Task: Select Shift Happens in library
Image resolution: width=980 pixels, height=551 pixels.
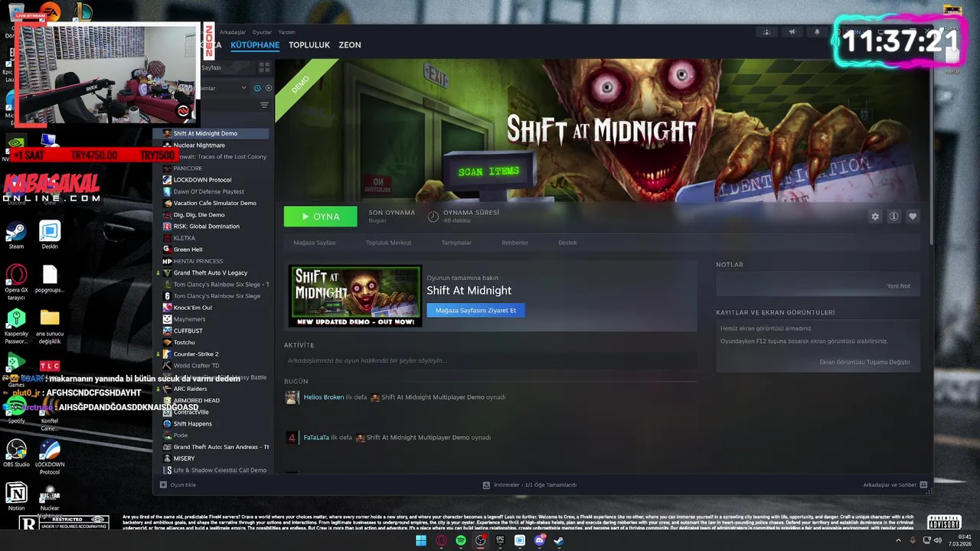Action: [x=192, y=424]
